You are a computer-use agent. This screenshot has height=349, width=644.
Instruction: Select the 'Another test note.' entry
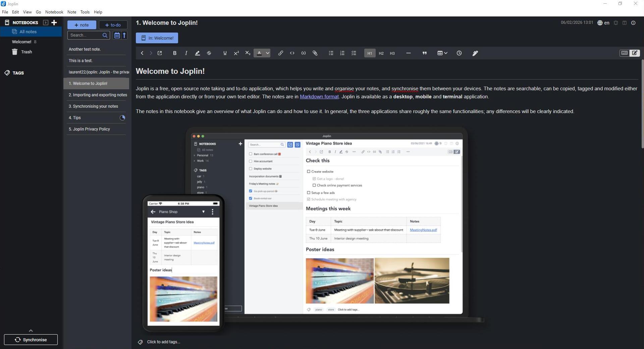coord(96,49)
